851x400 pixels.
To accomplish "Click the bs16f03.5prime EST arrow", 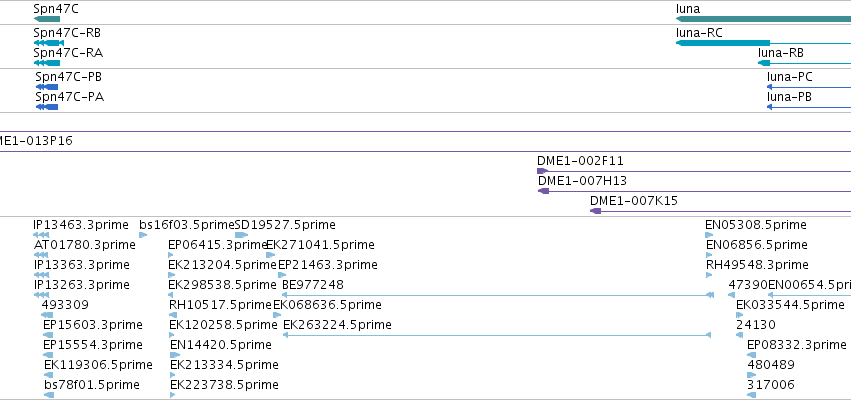I will coord(143,235).
